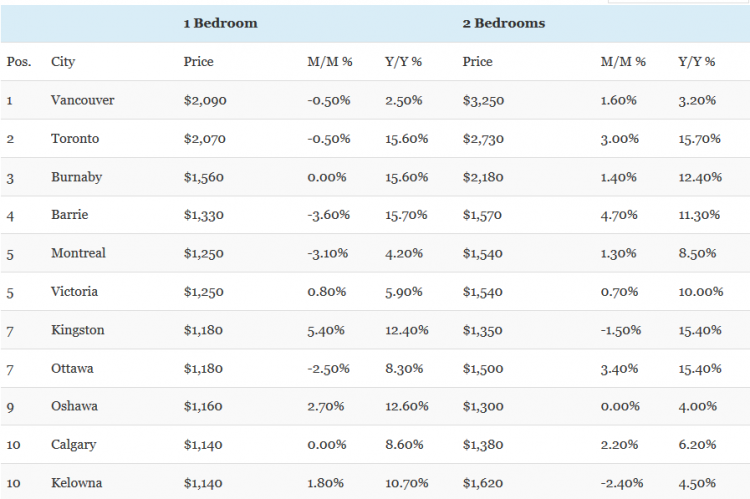Click the Calgary city cell

tap(74, 445)
